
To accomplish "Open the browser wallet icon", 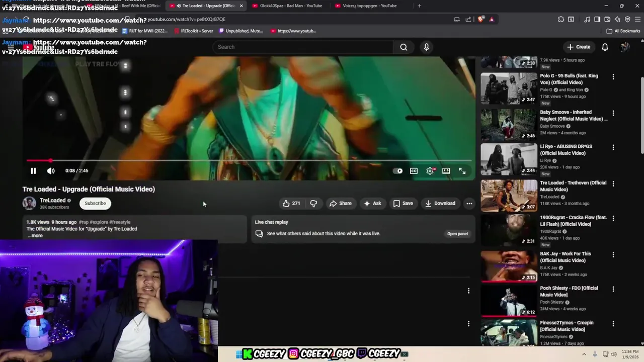I will click(607, 19).
